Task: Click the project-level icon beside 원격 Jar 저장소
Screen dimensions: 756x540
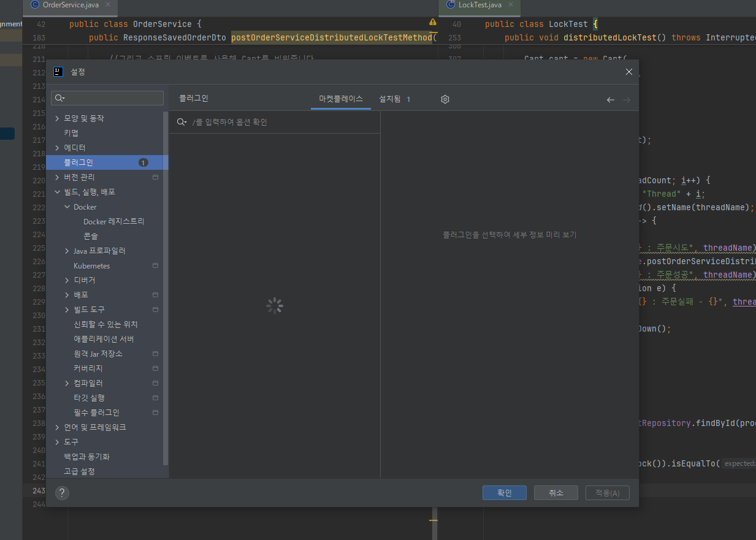Action: pos(155,354)
